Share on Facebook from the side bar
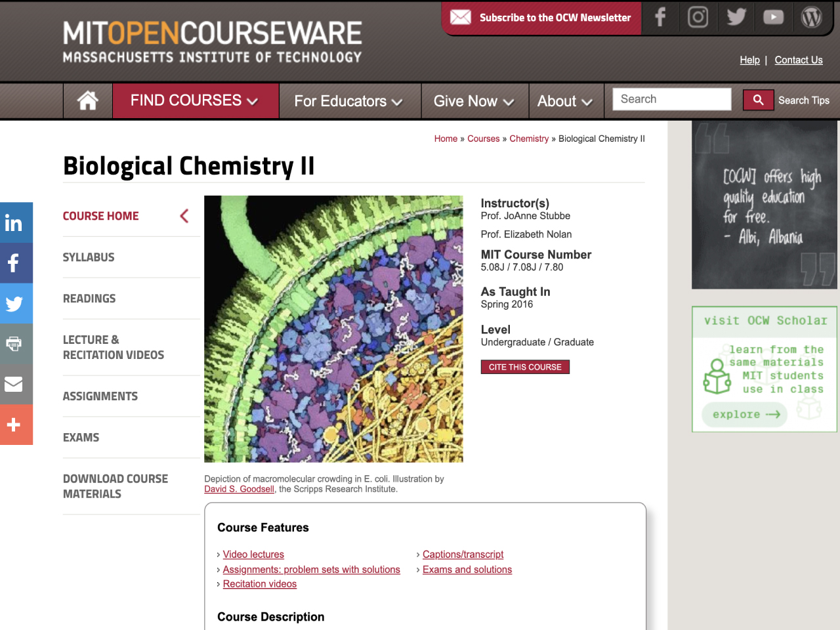840x630 pixels. (16, 263)
